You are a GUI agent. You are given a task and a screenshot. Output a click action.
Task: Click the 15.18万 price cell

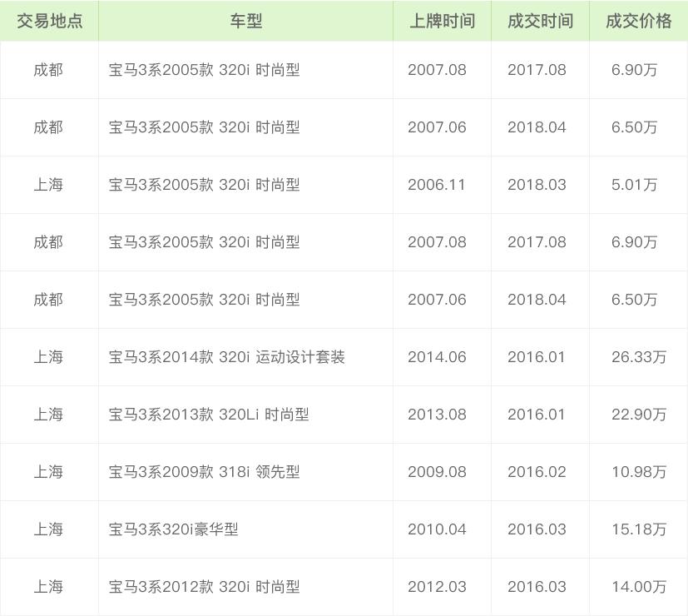pyautogui.click(x=638, y=529)
